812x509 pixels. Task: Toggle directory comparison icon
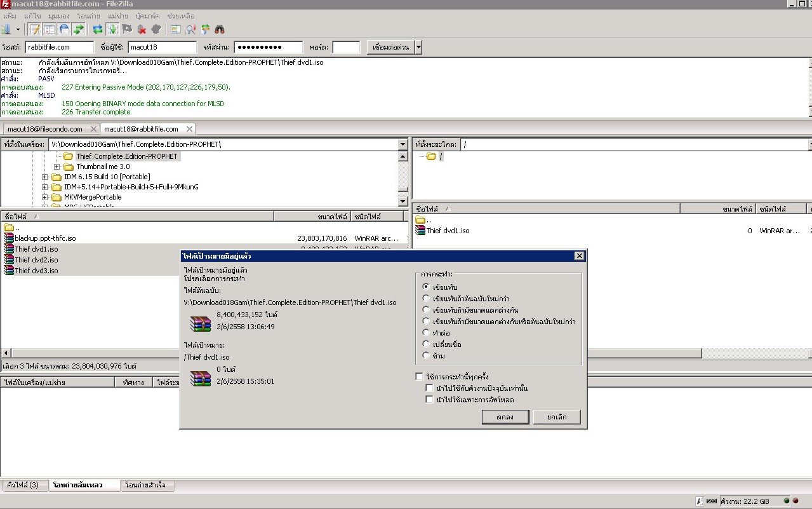[x=190, y=29]
